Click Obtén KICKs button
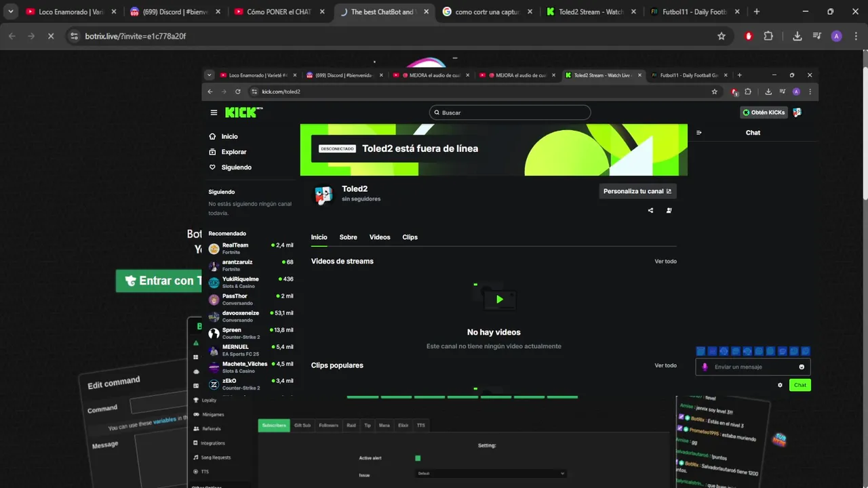868x488 pixels. (764, 113)
